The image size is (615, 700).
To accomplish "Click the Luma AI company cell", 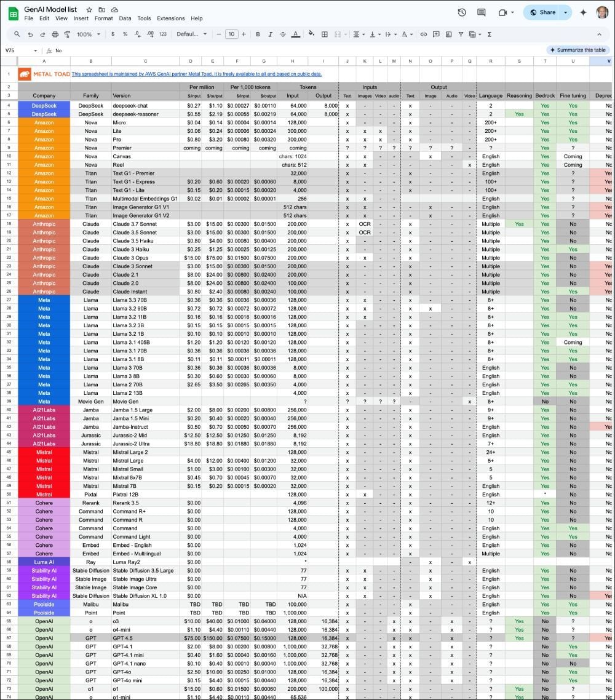I will tap(44, 562).
